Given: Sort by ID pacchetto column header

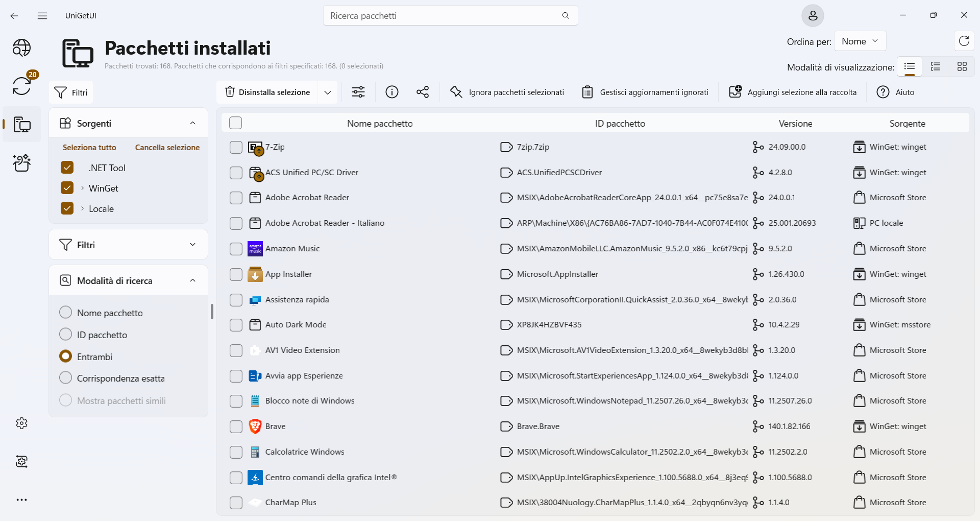Looking at the screenshot, I should 620,124.
